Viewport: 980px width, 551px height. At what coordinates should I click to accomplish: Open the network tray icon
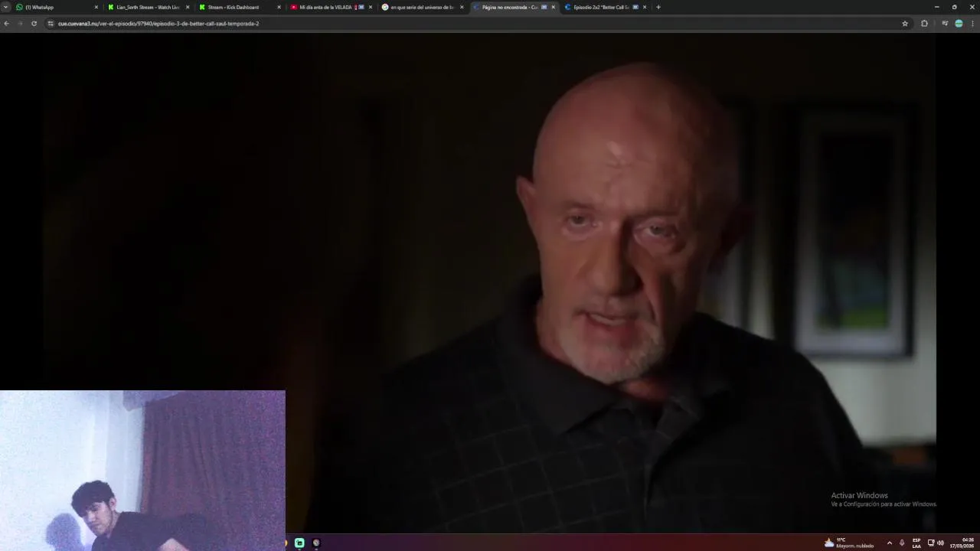pyautogui.click(x=931, y=543)
